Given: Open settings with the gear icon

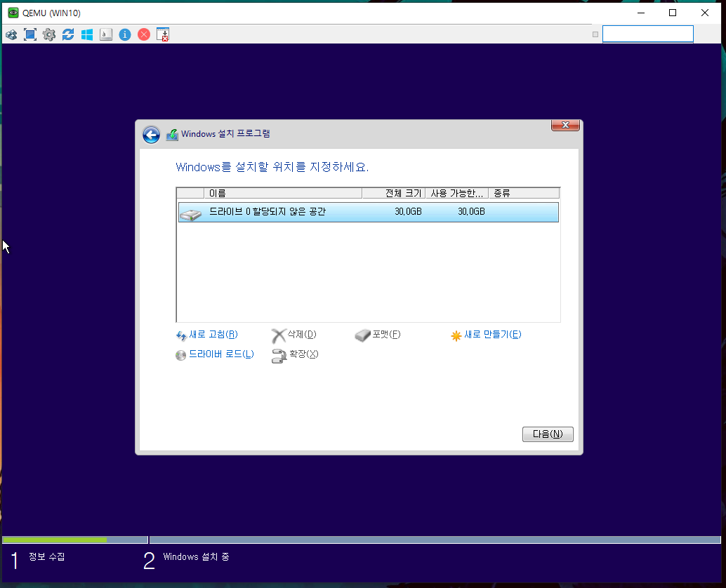Looking at the screenshot, I should click(x=49, y=34).
